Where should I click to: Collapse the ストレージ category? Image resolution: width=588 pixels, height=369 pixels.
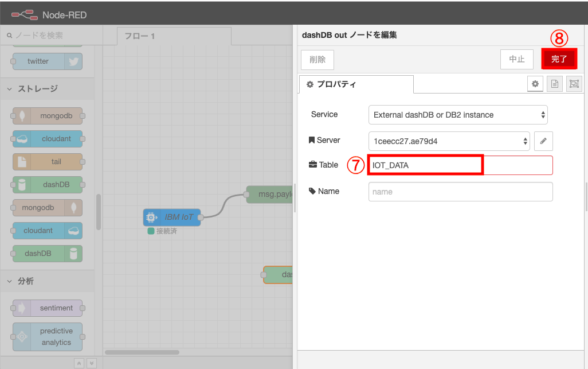click(x=47, y=89)
